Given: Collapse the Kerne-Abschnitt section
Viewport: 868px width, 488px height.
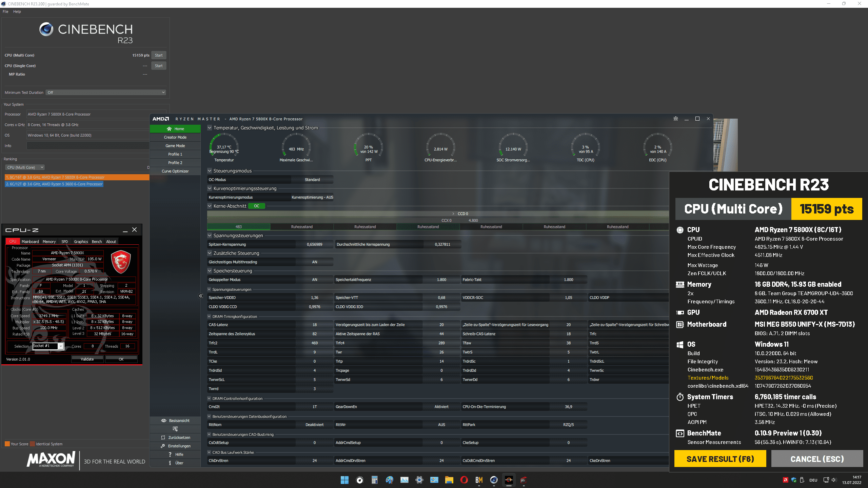Looking at the screenshot, I should pyautogui.click(x=210, y=206).
